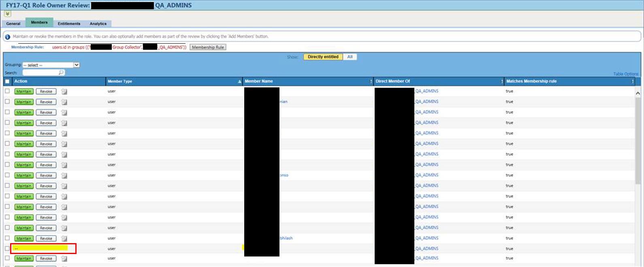Open member name link ending in 'nian'
The height and width of the screenshot is (267, 644).
(x=284, y=102)
